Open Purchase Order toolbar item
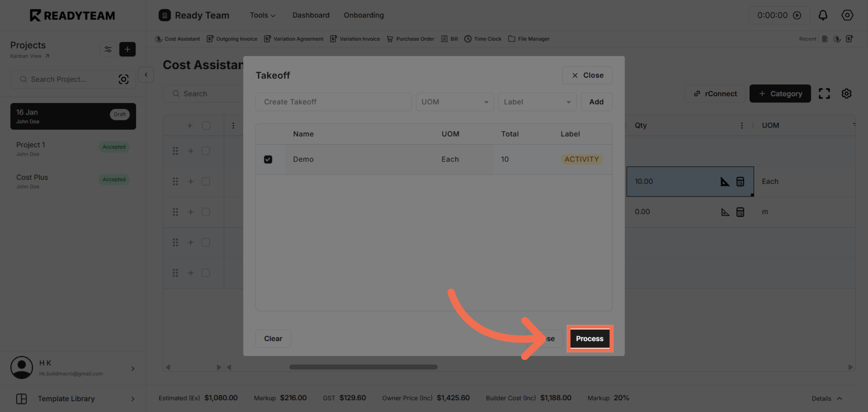This screenshot has width=868, height=412. (410, 39)
